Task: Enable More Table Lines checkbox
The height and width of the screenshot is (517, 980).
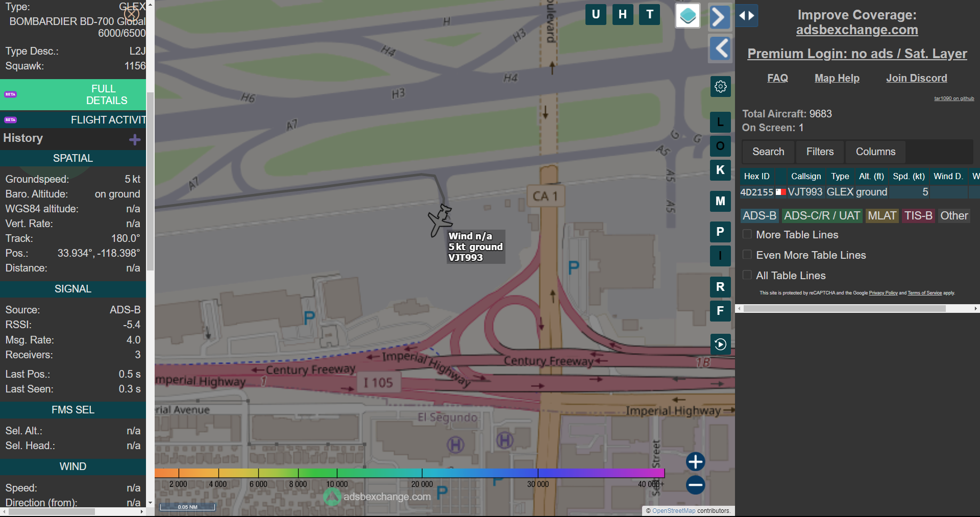Action: [x=747, y=234]
